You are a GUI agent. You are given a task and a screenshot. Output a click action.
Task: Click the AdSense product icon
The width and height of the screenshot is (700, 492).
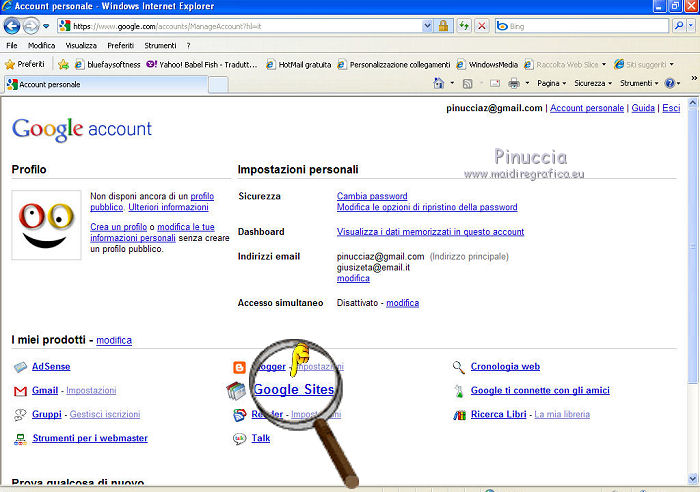pyautogui.click(x=20, y=367)
